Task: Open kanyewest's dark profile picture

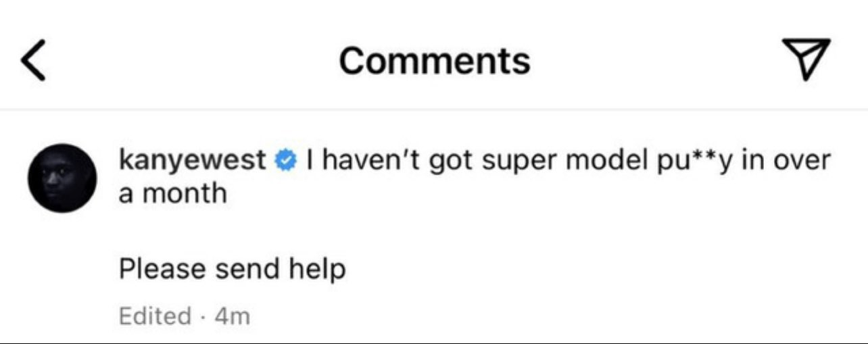Action: [62, 178]
